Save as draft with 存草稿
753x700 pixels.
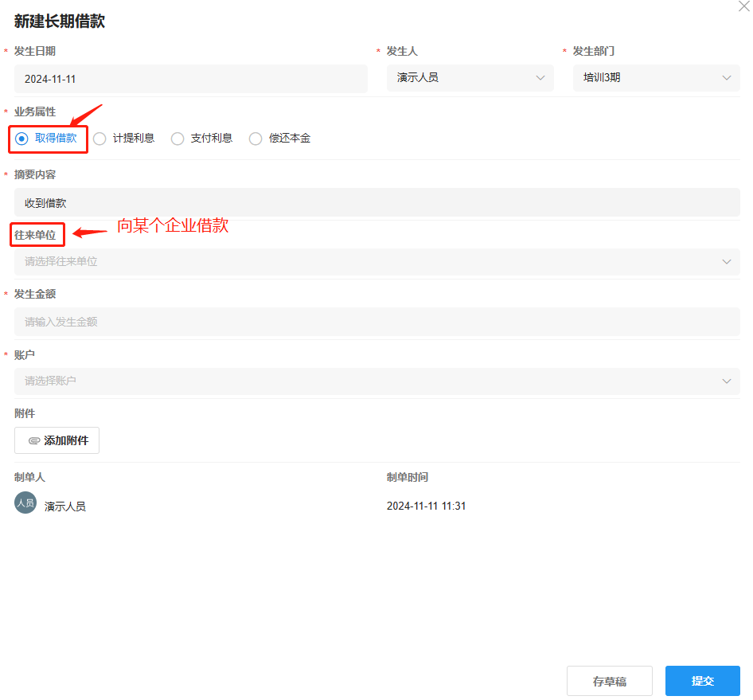(x=609, y=681)
